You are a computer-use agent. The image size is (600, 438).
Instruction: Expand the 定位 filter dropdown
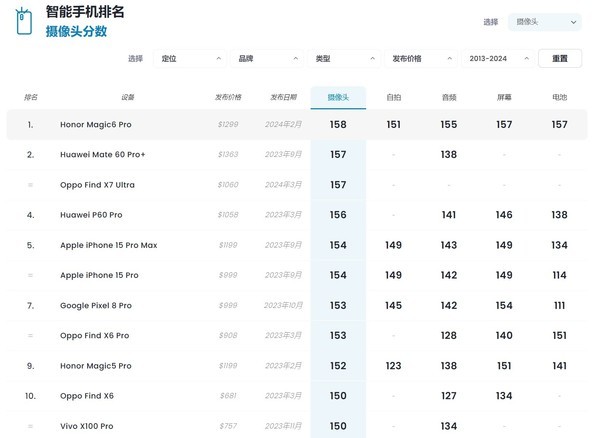(190, 59)
